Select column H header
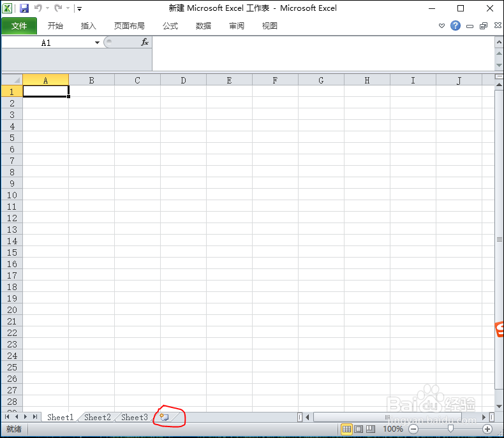 pos(367,80)
